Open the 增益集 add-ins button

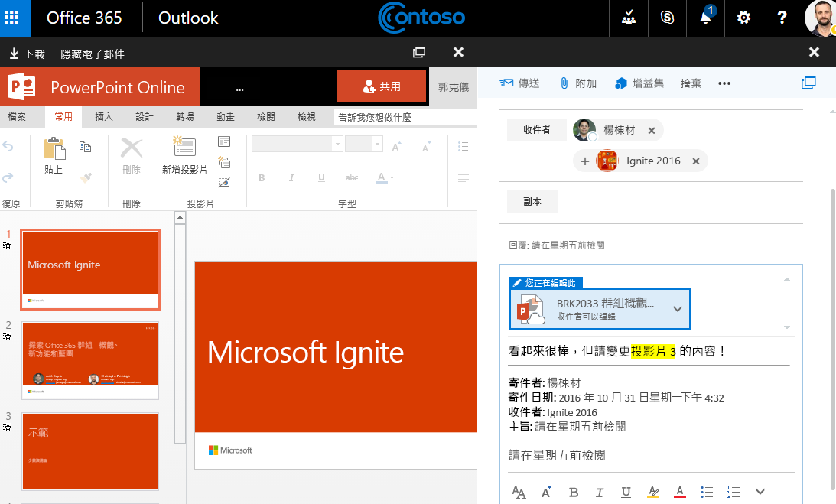tap(639, 83)
